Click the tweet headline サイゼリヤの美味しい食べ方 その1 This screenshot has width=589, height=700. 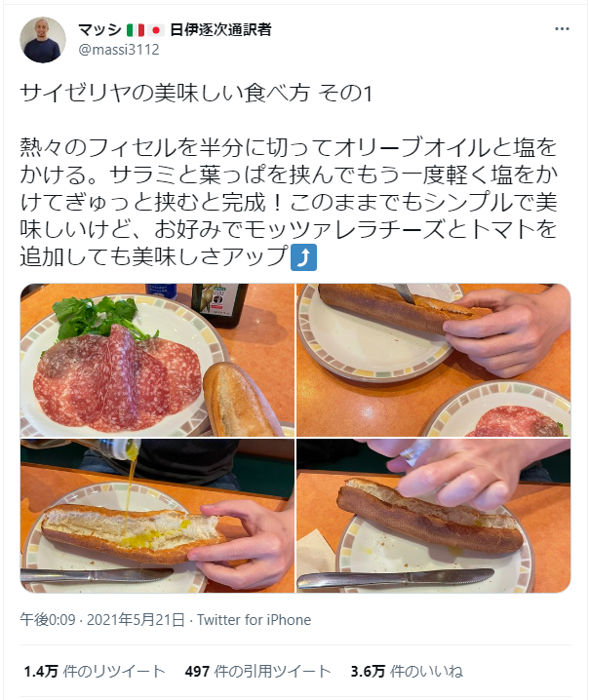coord(196,94)
